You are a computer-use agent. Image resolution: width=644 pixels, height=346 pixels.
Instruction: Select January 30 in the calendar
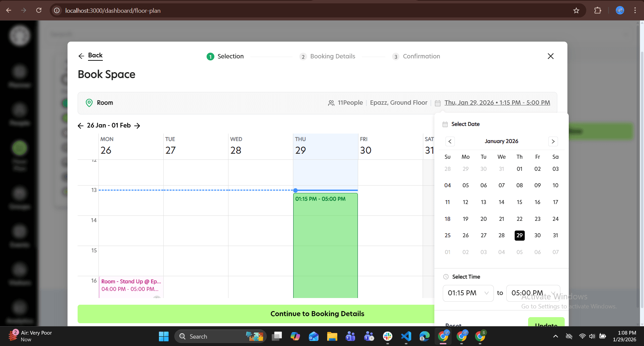pos(538,235)
